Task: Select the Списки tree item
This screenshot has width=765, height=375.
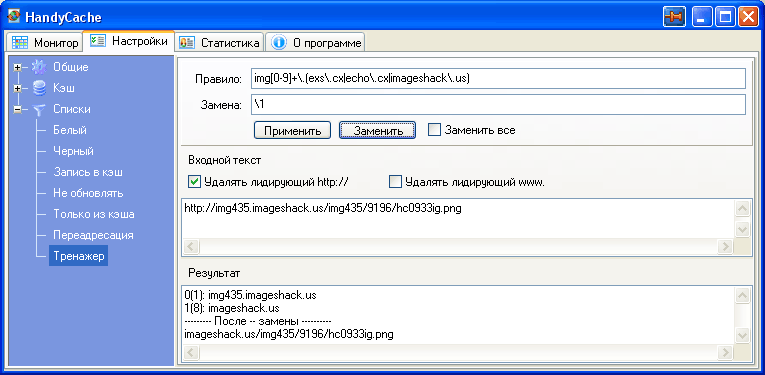Action: [x=72, y=109]
